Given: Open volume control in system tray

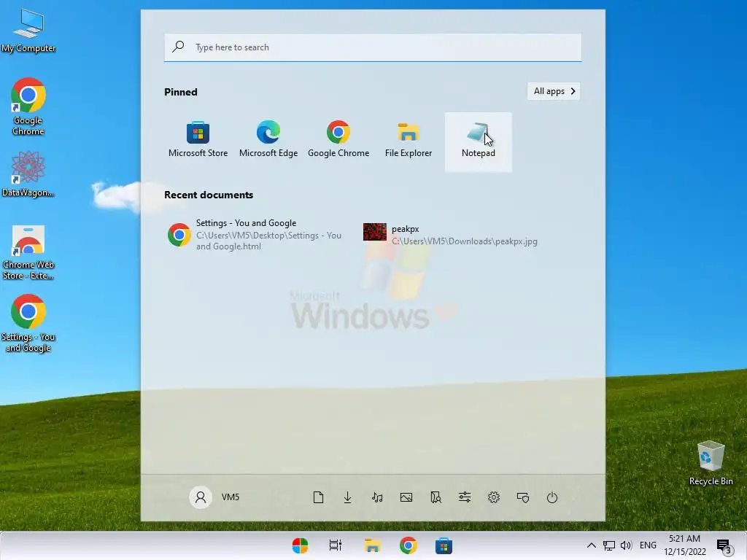Looking at the screenshot, I should (x=626, y=545).
